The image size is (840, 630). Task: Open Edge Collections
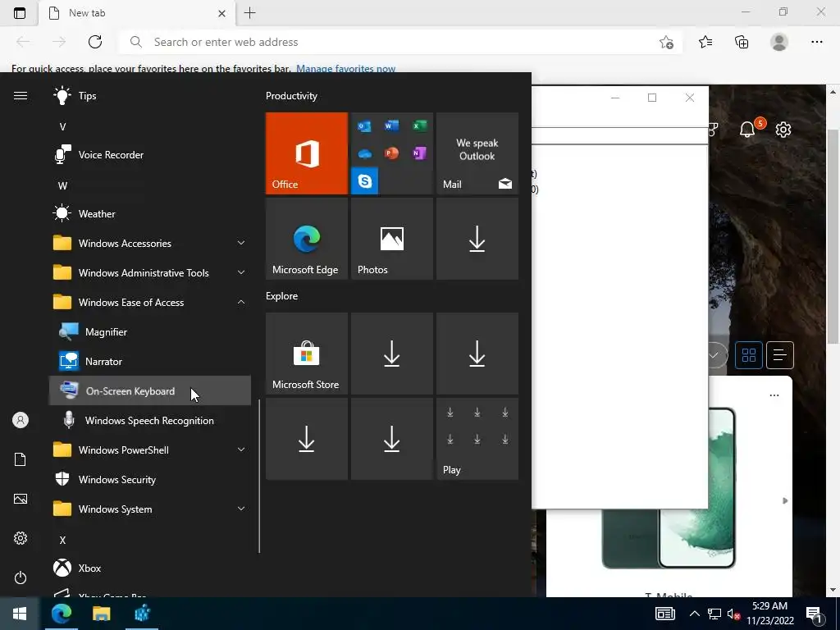pos(742,42)
